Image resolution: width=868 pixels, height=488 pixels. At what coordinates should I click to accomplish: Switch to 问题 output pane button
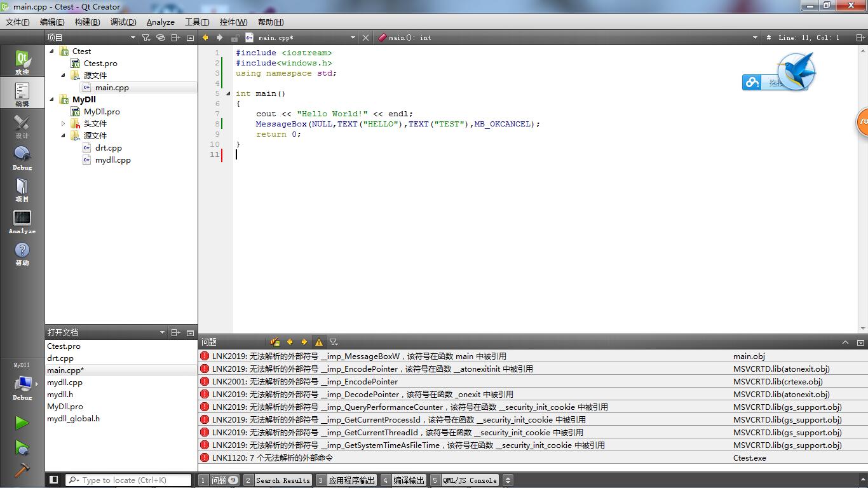(x=219, y=480)
